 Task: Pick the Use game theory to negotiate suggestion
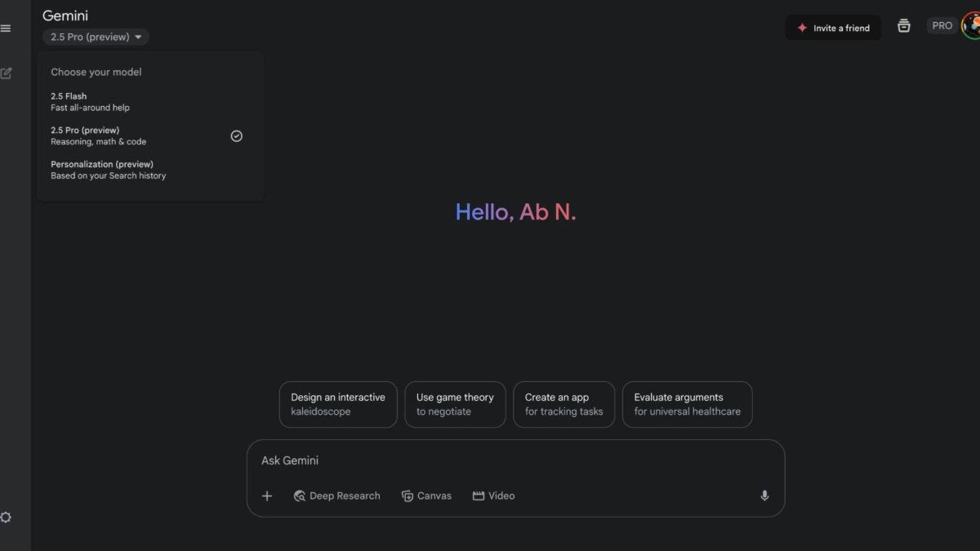[455, 404]
